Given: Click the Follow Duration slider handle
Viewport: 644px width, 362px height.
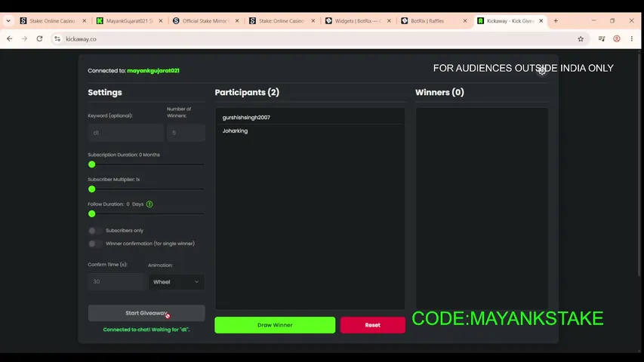Looking at the screenshot, I should coord(92,214).
